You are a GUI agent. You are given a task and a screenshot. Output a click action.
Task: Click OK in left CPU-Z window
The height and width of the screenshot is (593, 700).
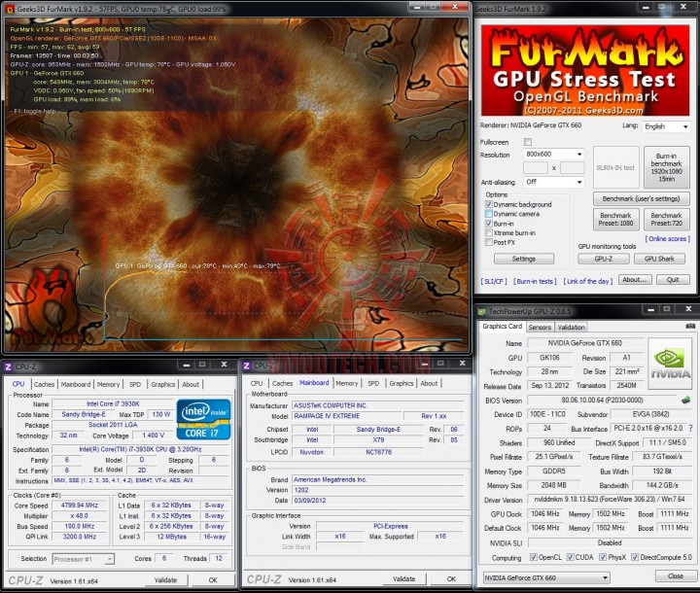pyautogui.click(x=213, y=580)
